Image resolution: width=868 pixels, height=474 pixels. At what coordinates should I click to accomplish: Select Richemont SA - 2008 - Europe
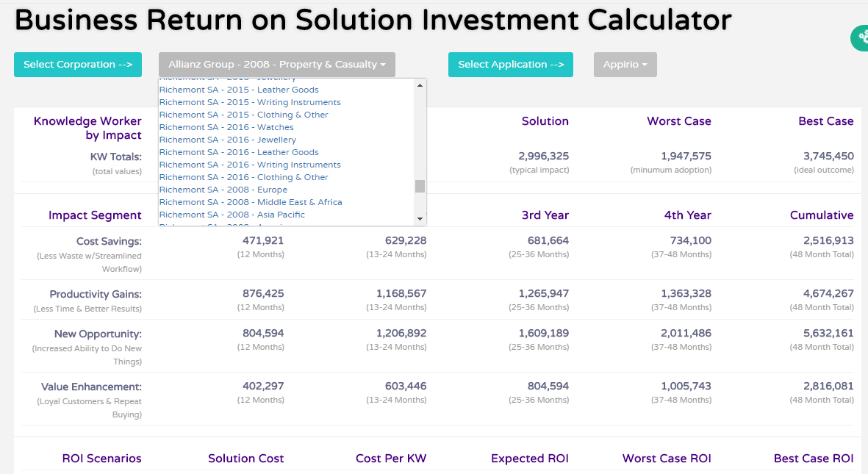pos(223,190)
